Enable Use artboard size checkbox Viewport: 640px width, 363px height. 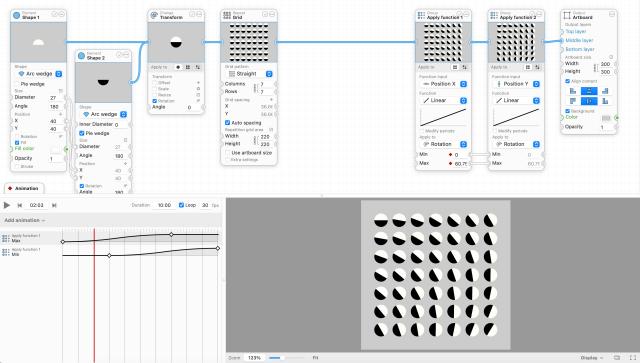pos(227,152)
